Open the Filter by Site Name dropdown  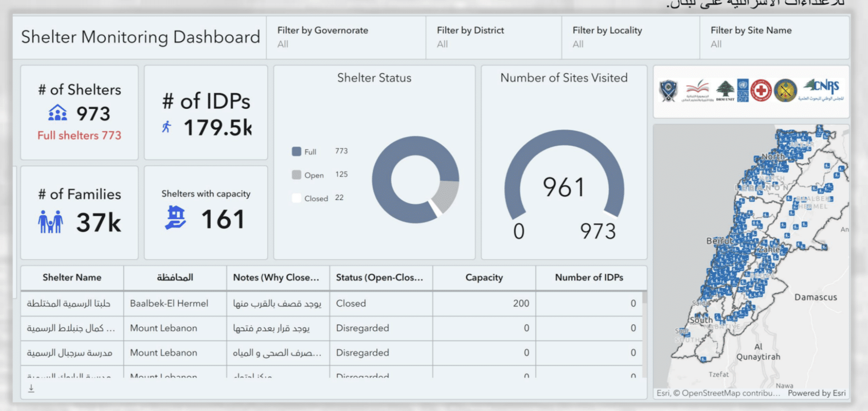tap(774, 37)
